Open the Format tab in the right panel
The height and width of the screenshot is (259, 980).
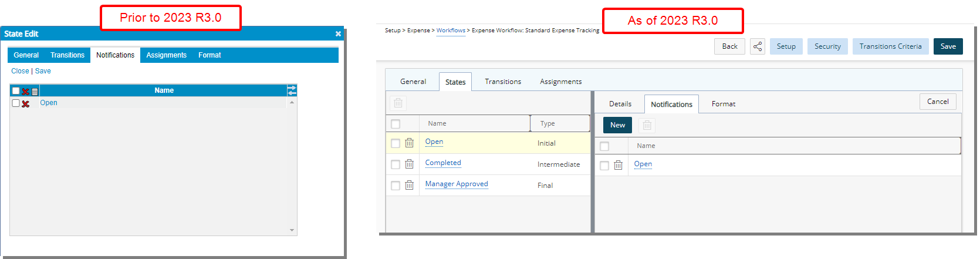pyautogui.click(x=724, y=104)
